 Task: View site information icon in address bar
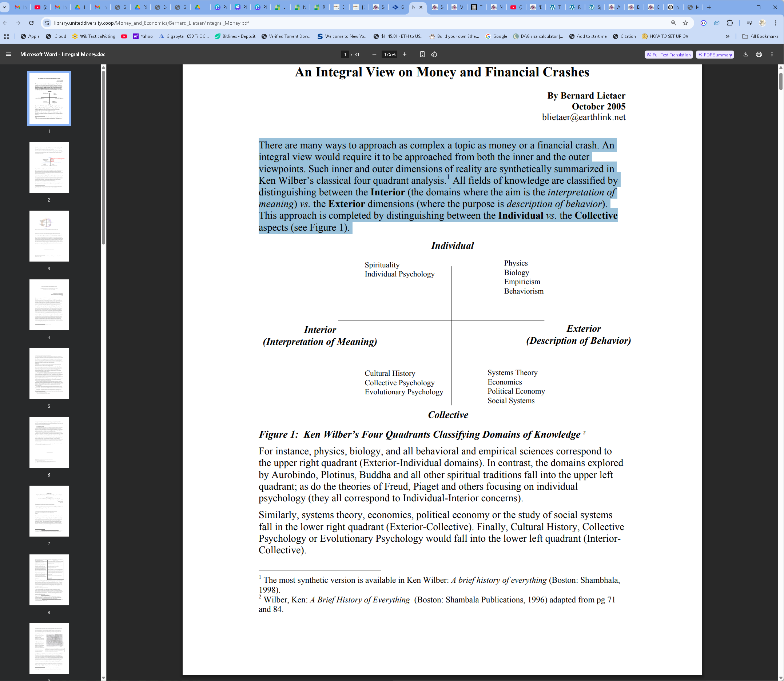click(47, 23)
